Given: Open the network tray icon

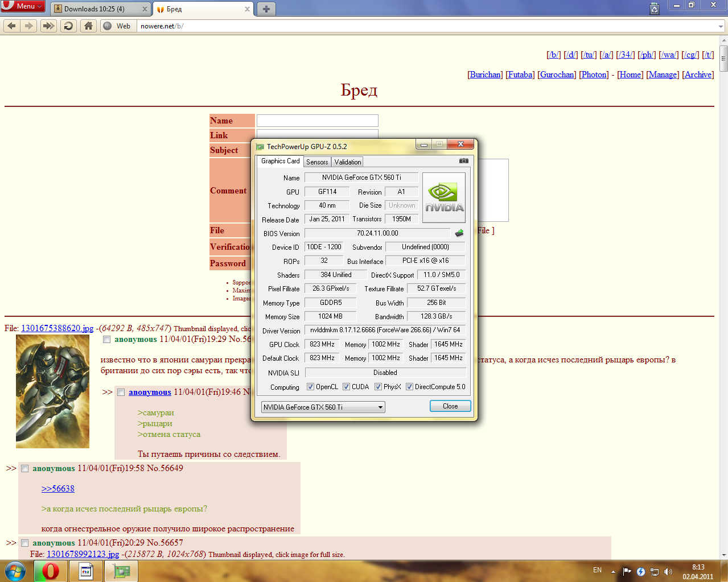Looking at the screenshot, I should [x=655, y=572].
